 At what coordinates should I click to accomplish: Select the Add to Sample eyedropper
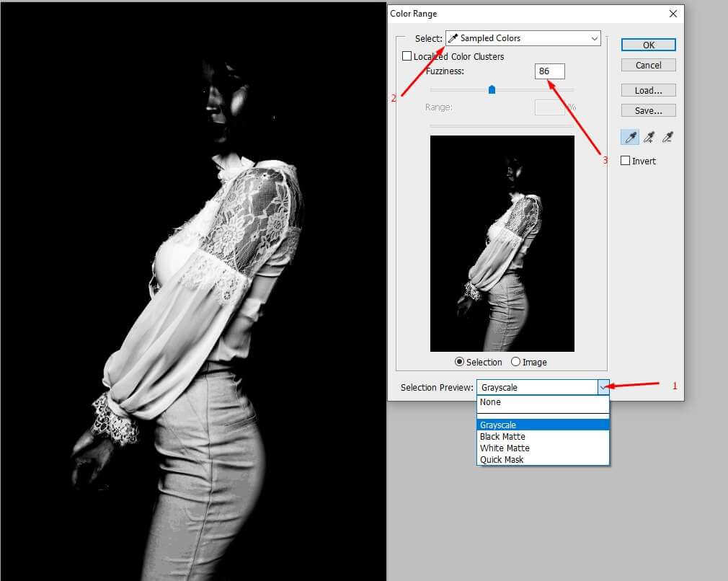pyautogui.click(x=649, y=137)
